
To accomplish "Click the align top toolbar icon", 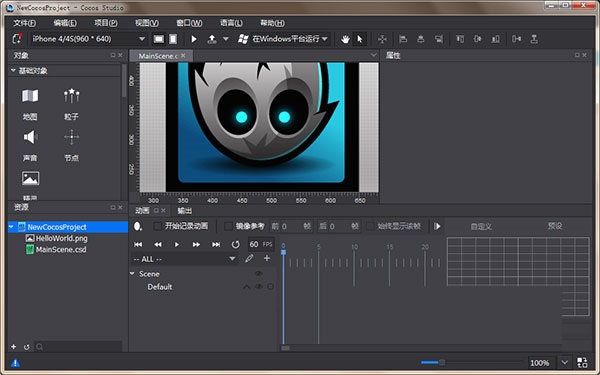I will 460,39.
